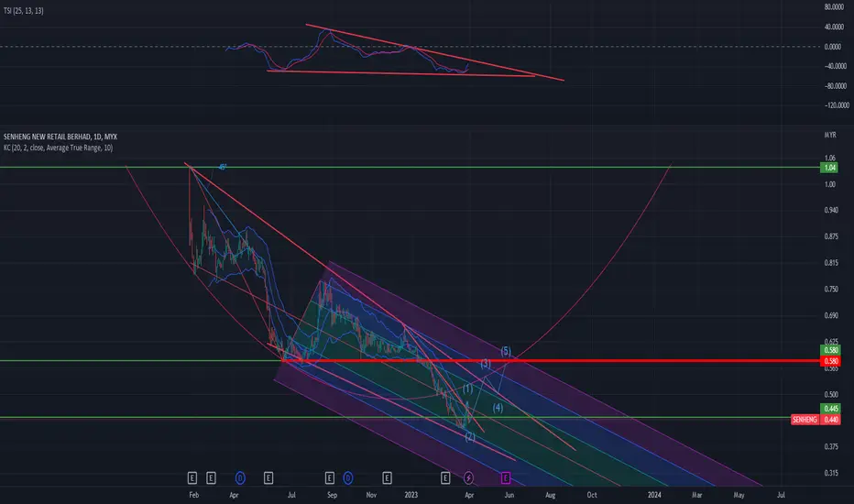Select the 45° angle label near the top
Screen dimensions: 854x504
[x=223, y=168]
